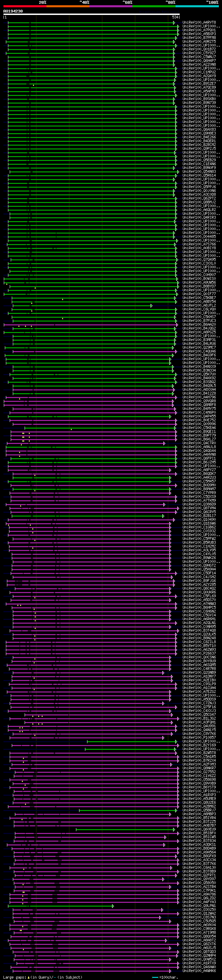Viewport: 222px width, 980px height.
Task: Select hit label UniRef100_A5AFM3
Action: click(x=199, y=91)
